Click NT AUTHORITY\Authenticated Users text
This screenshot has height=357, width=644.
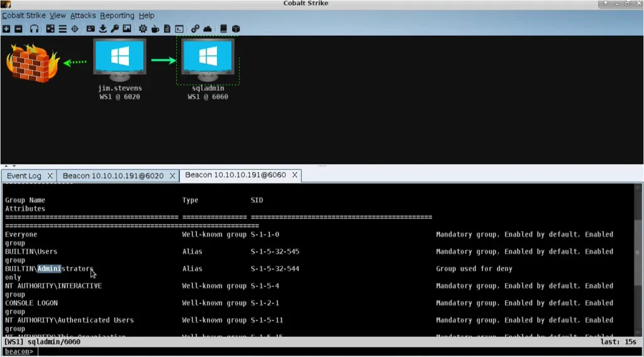tap(69, 320)
